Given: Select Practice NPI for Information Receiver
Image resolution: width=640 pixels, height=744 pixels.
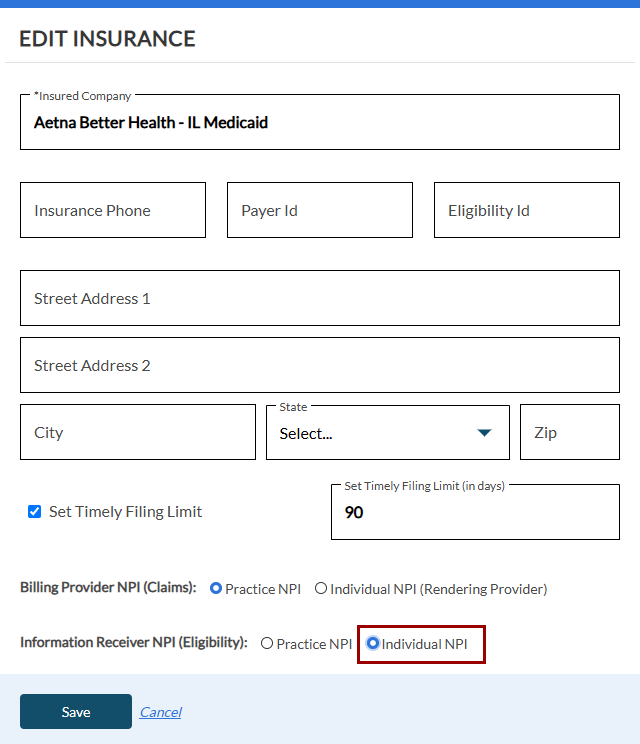Looking at the screenshot, I should click(x=267, y=644).
